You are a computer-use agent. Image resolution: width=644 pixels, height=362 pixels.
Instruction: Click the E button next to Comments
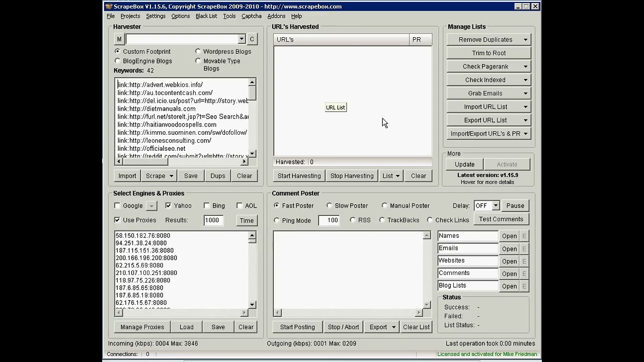(x=524, y=274)
